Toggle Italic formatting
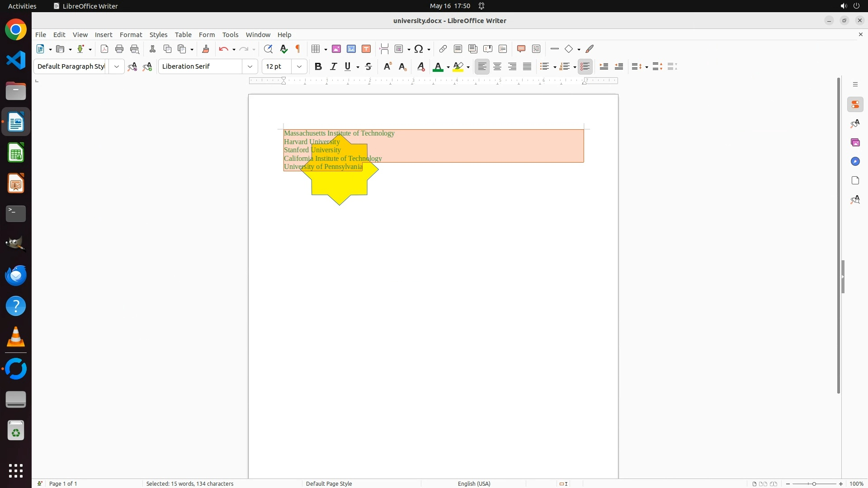The height and width of the screenshot is (488, 868). pyautogui.click(x=334, y=67)
